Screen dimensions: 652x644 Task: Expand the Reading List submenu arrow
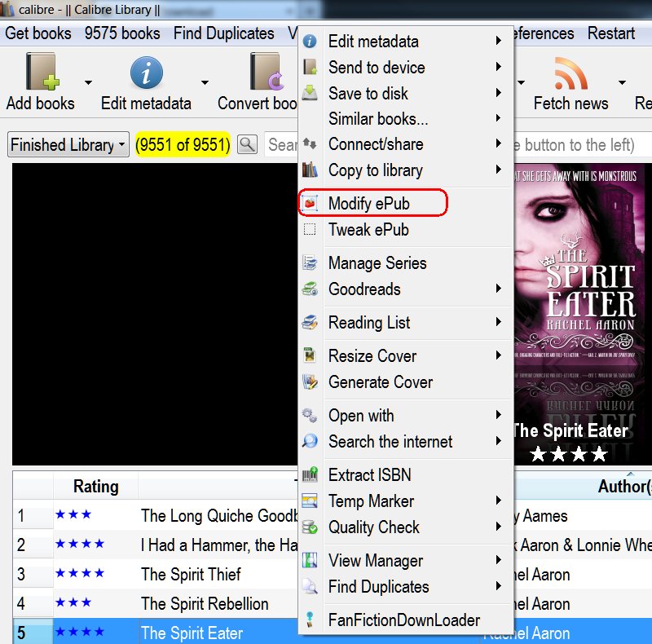coord(499,321)
